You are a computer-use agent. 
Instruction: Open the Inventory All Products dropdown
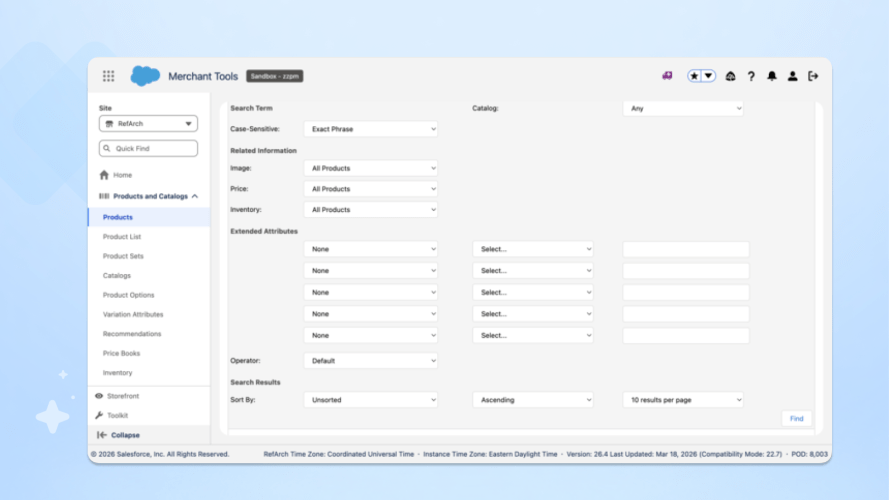point(371,210)
